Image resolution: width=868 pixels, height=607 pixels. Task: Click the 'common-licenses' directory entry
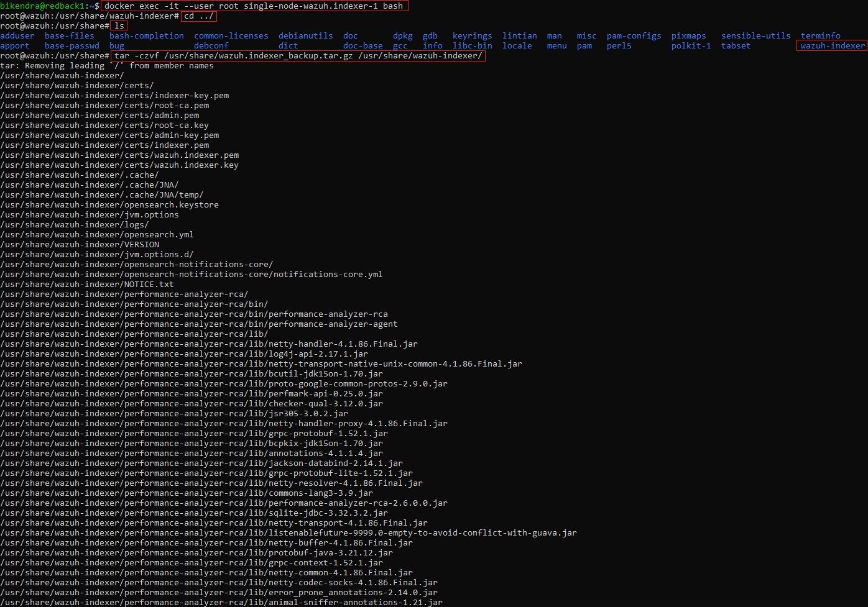(x=231, y=36)
